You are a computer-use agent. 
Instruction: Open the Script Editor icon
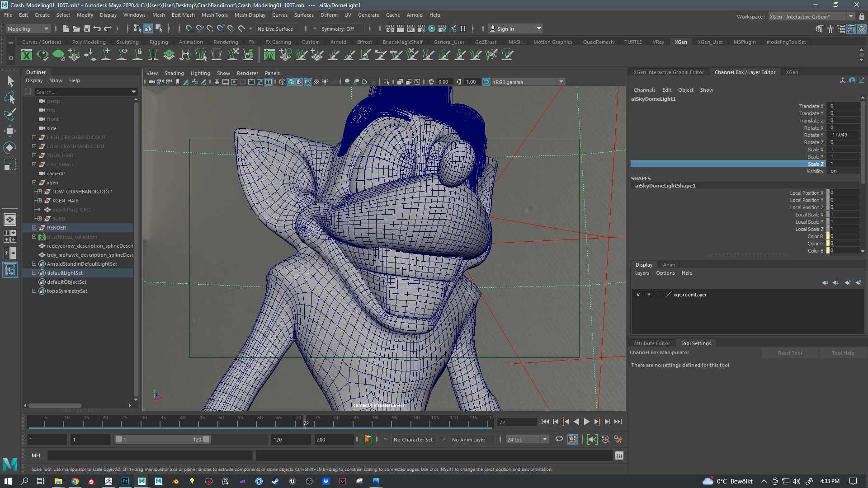coord(619,455)
